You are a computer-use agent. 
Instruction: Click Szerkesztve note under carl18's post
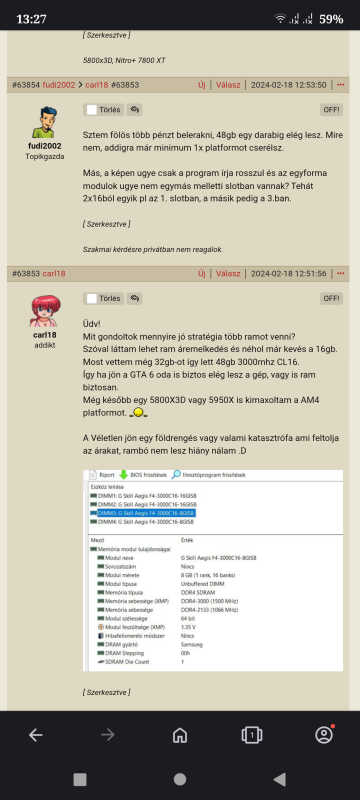(x=106, y=692)
